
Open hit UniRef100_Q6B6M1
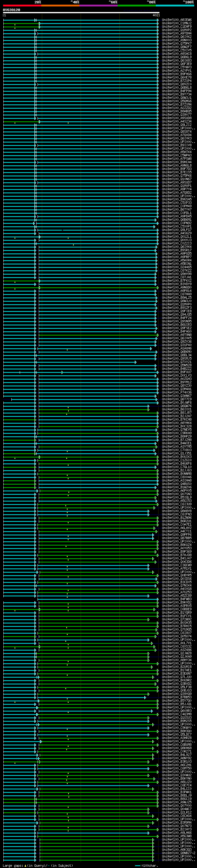177,220
